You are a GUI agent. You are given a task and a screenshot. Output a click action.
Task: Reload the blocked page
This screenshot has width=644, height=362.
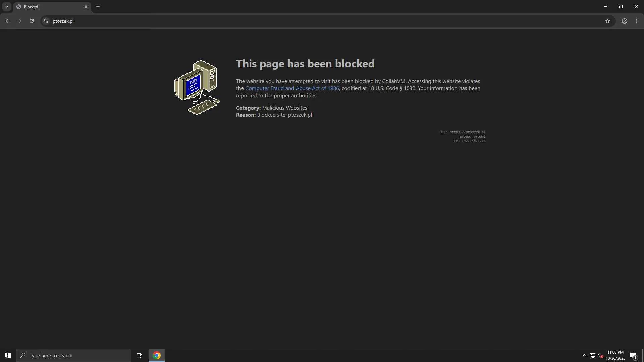tap(32, 21)
